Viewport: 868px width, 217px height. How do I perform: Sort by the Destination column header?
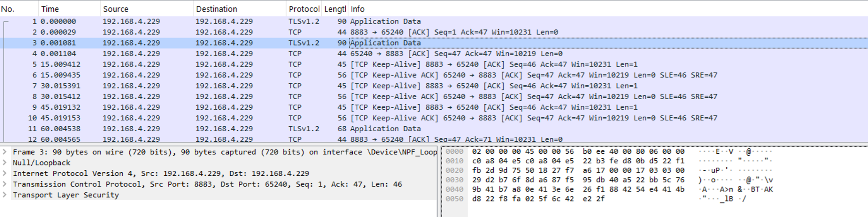click(x=239, y=9)
